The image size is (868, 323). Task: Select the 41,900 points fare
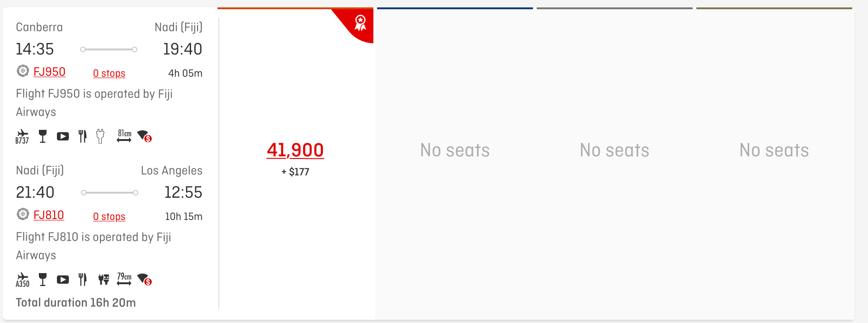pos(295,151)
